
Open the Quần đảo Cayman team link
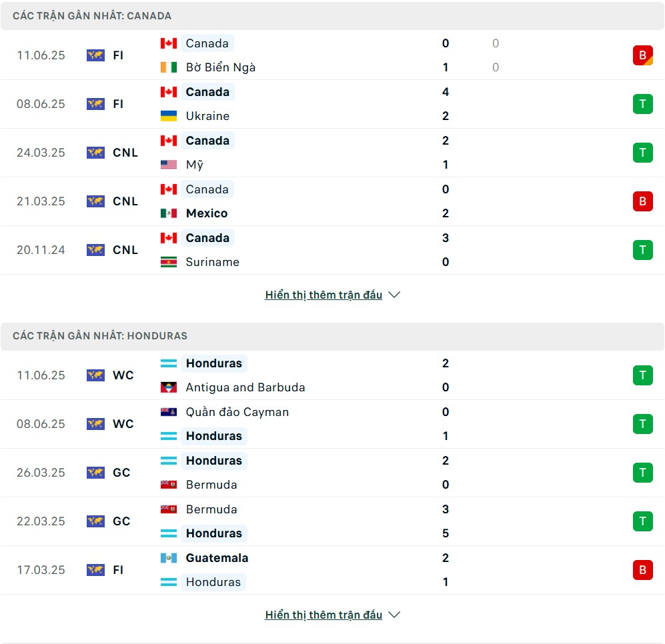click(x=237, y=412)
